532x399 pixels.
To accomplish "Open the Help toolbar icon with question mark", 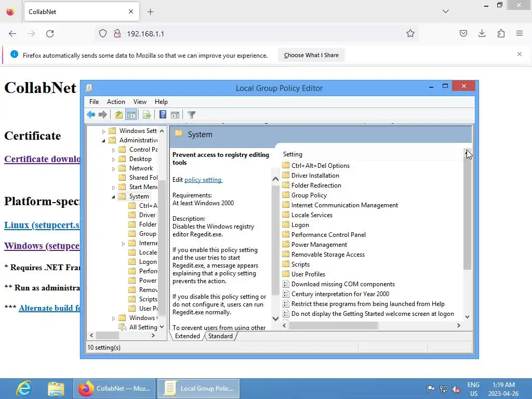I will click(x=163, y=115).
